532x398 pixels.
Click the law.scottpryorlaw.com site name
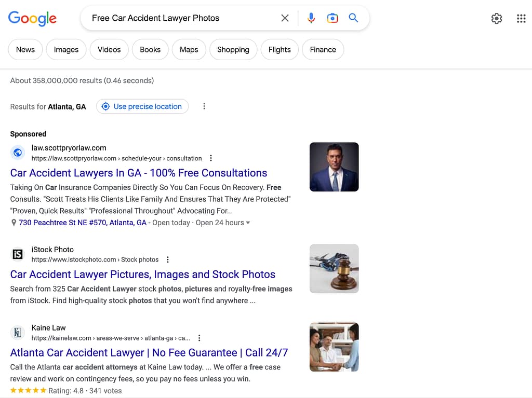(69, 148)
